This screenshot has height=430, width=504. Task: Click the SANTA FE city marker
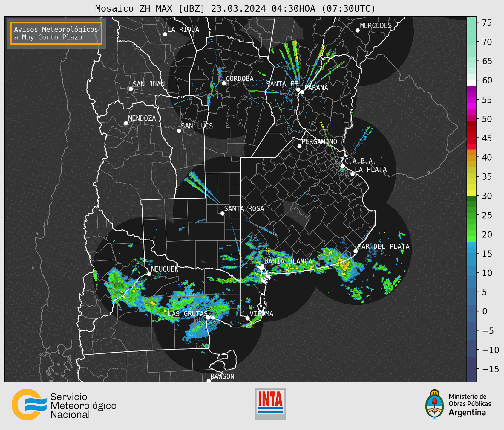[298, 89]
